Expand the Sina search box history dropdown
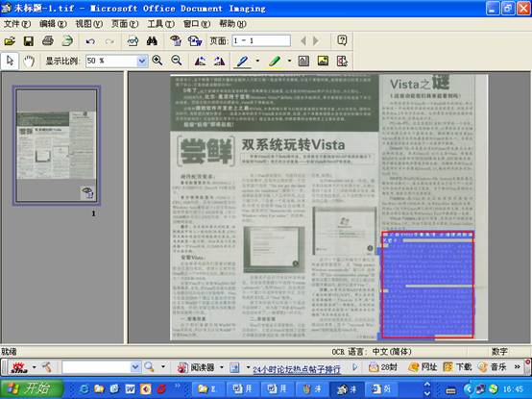Image resolution: width=532 pixels, height=399 pixels. coord(135,367)
